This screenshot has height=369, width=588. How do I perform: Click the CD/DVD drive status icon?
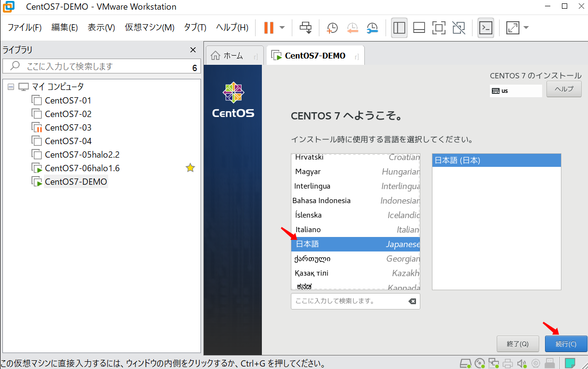pyautogui.click(x=479, y=363)
